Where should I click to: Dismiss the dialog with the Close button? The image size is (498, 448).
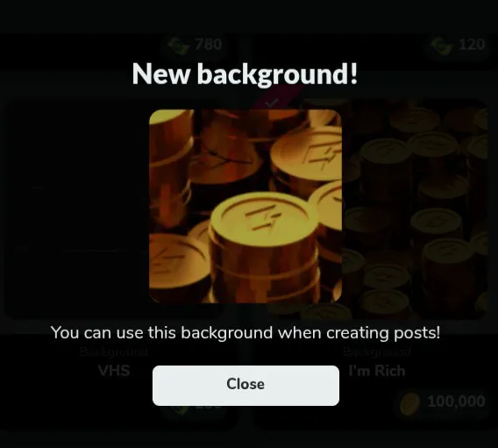pos(245,385)
